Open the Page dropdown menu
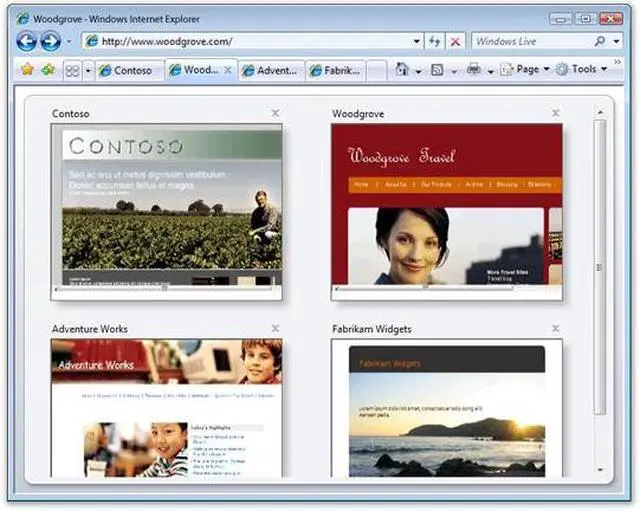Viewport: 640px width, 511px height. pos(527,70)
